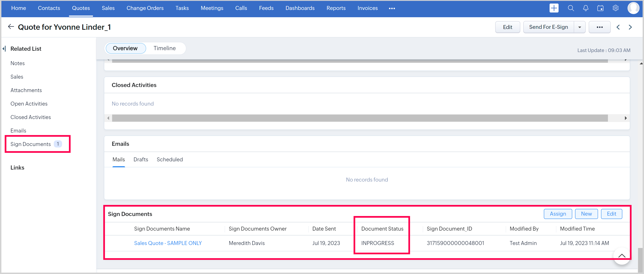Open the more actions ellipsis button
The image size is (644, 274).
pos(600,27)
